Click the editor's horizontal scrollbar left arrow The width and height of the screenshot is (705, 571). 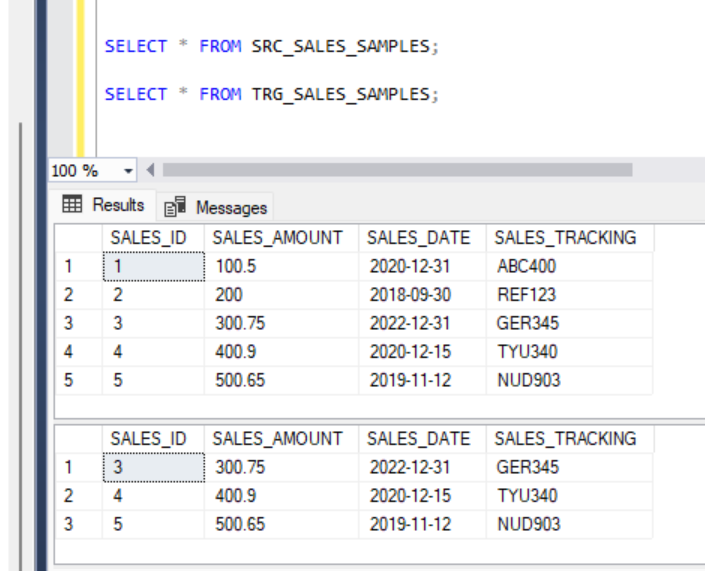150,172
